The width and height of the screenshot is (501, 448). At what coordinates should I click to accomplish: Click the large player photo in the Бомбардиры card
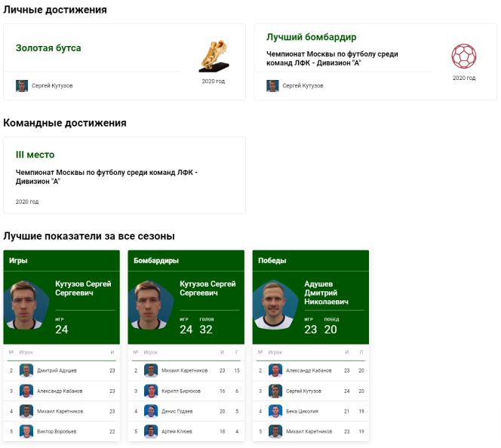point(151,307)
